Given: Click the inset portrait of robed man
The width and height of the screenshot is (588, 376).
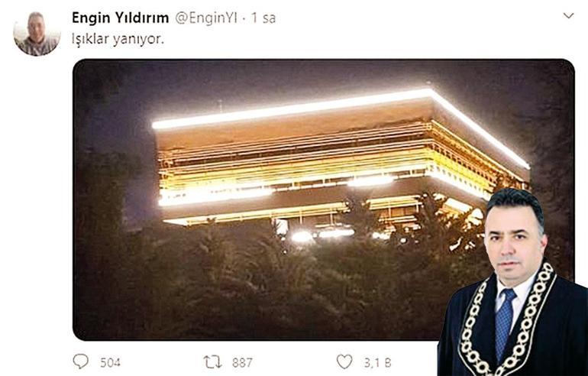Looking at the screenshot, I should click(512, 282).
